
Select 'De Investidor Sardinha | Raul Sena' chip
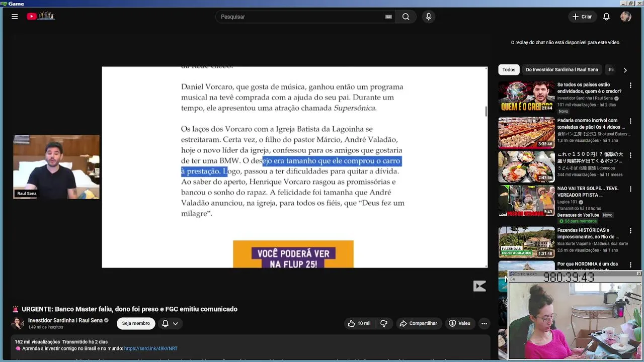click(x=561, y=70)
